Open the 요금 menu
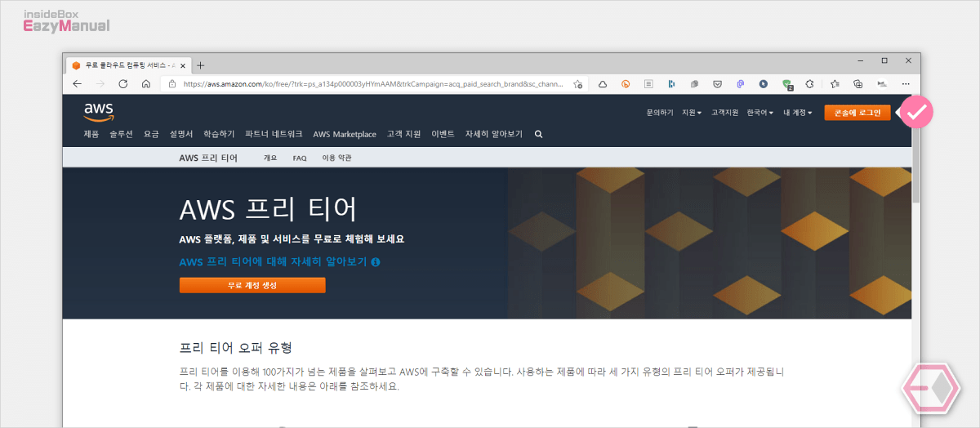The image size is (980, 428). point(151,134)
